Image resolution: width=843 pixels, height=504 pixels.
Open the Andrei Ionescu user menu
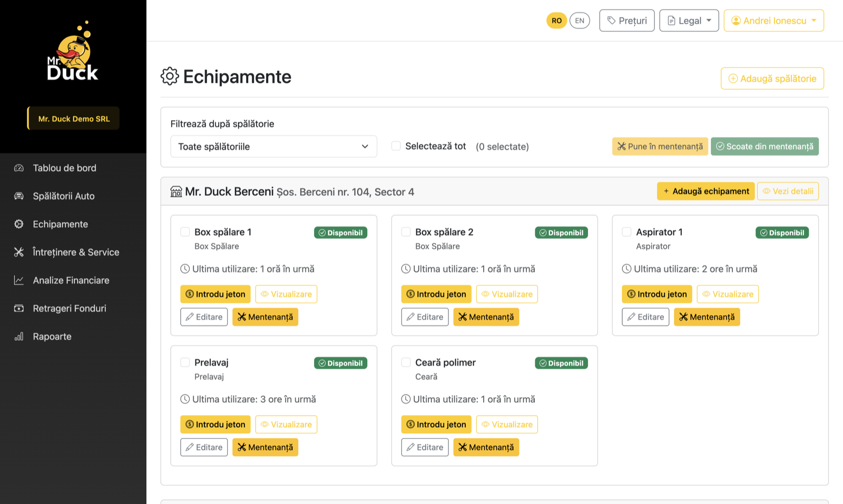773,21
